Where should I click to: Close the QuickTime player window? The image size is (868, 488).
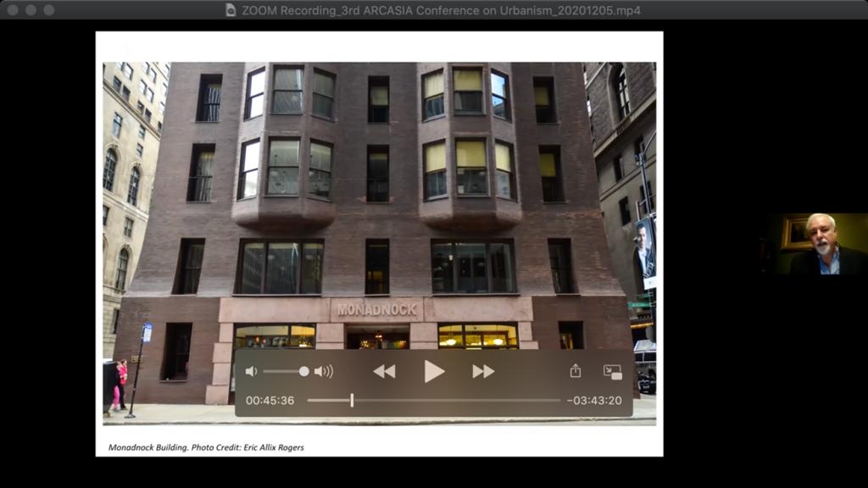pos(13,10)
